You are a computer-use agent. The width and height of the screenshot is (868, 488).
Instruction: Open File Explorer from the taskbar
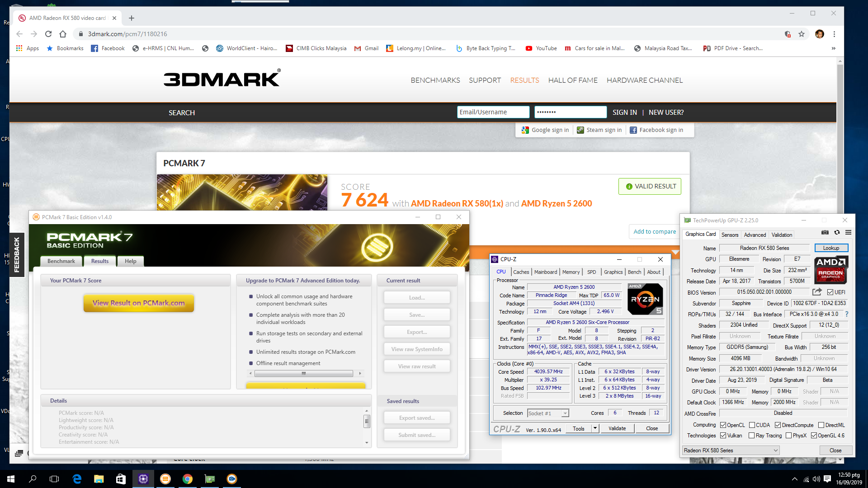[99, 479]
